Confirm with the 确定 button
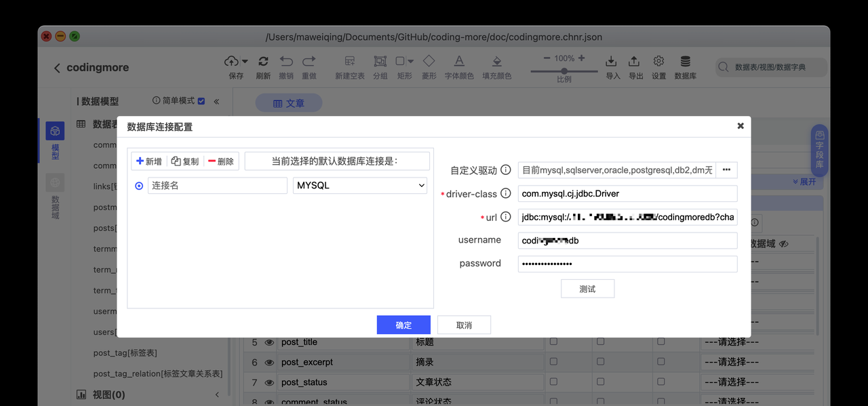Image resolution: width=868 pixels, height=406 pixels. [x=403, y=325]
